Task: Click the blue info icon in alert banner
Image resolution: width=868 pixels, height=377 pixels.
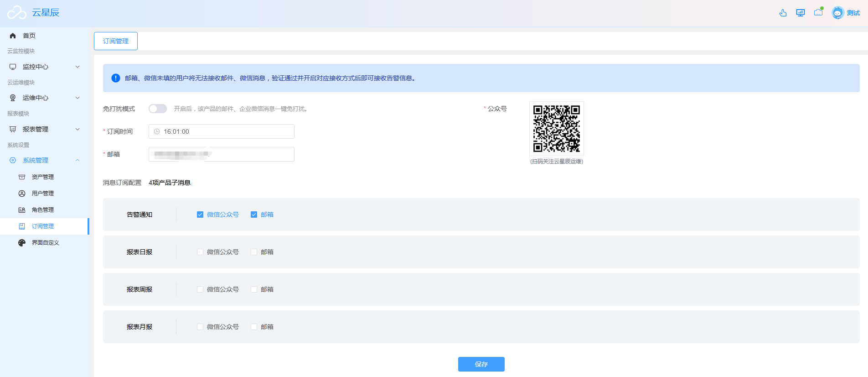Action: pos(116,78)
